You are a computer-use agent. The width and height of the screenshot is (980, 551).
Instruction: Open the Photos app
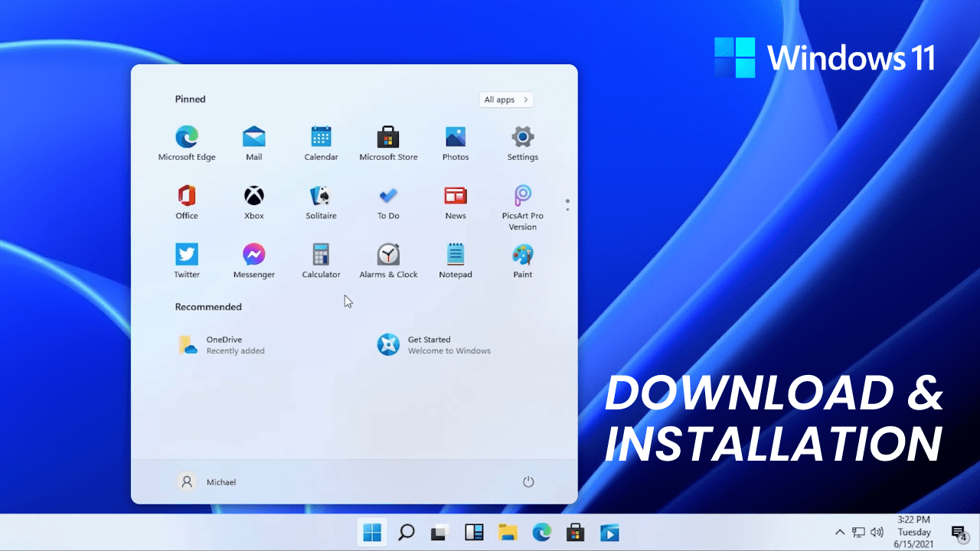coord(456,143)
